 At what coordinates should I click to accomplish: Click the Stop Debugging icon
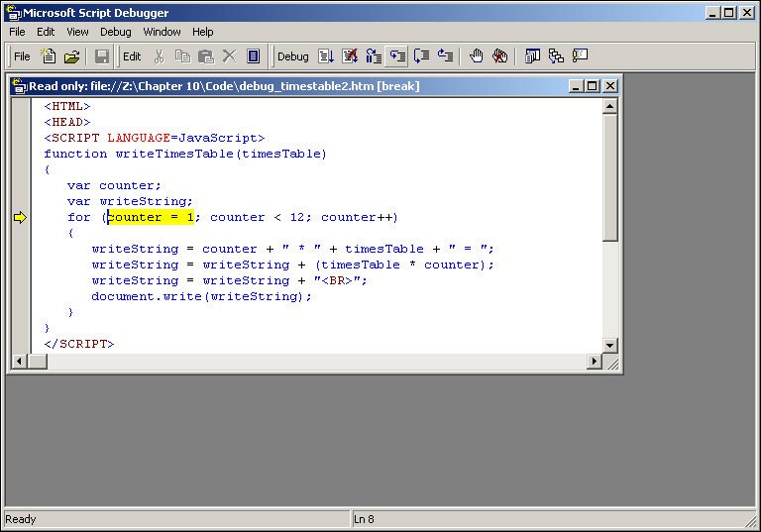350,56
